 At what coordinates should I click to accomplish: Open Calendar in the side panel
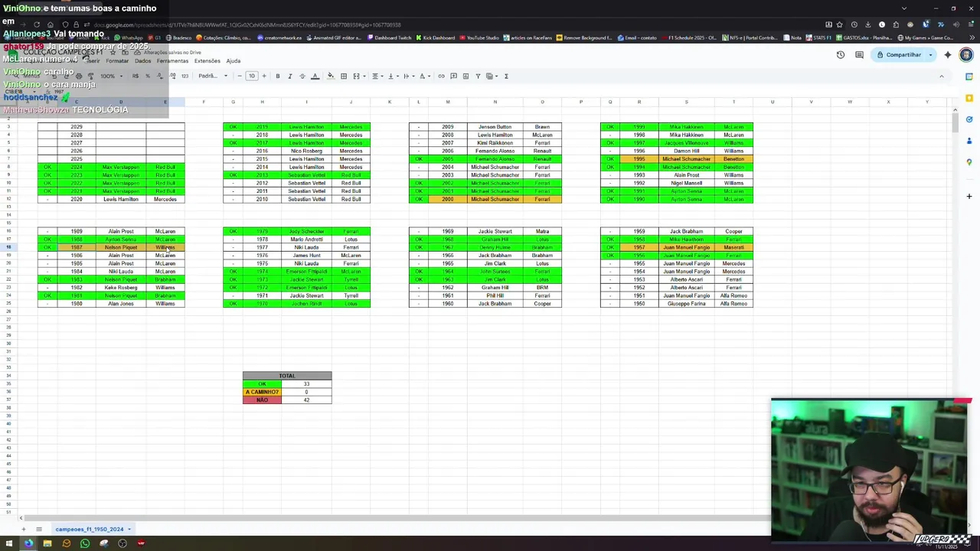969,77
